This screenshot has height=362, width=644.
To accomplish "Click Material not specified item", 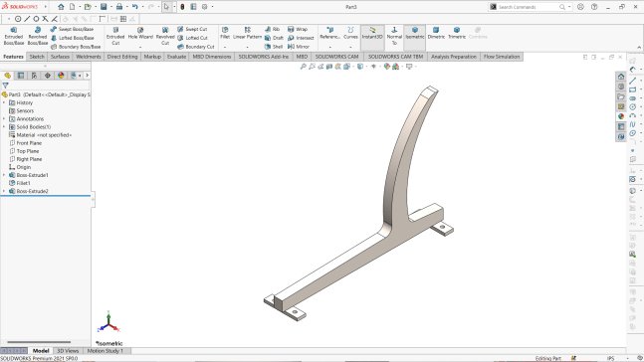I will (x=41, y=134).
